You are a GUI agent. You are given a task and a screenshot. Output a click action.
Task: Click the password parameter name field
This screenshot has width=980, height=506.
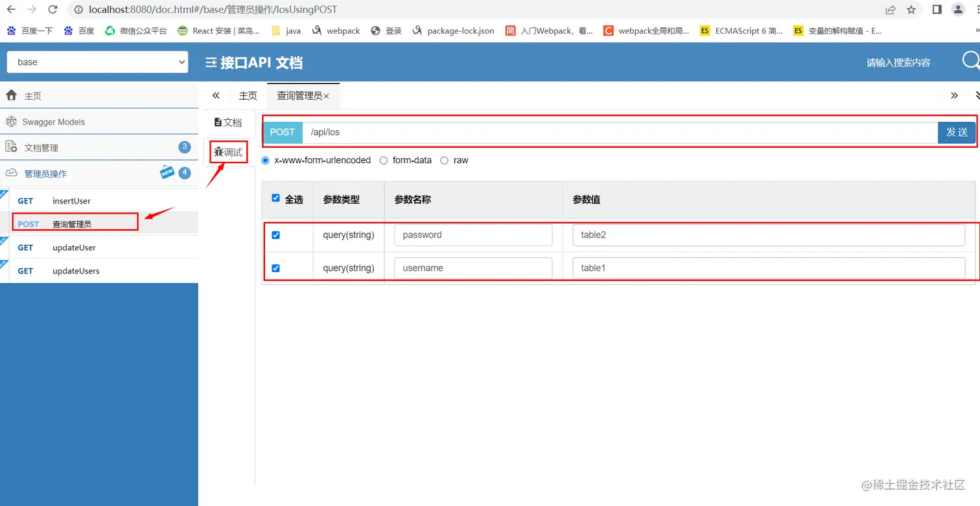tap(473, 235)
